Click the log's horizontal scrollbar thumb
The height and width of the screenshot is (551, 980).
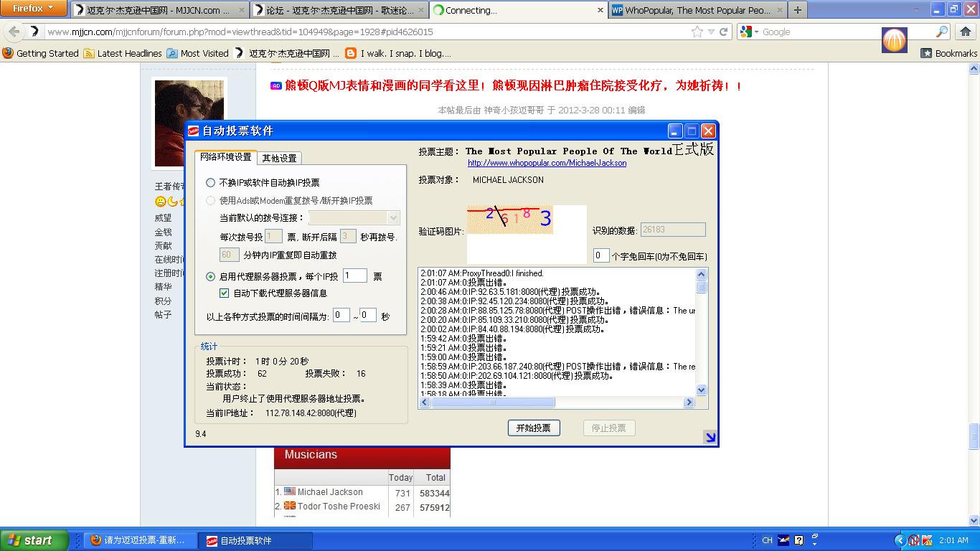(x=492, y=402)
